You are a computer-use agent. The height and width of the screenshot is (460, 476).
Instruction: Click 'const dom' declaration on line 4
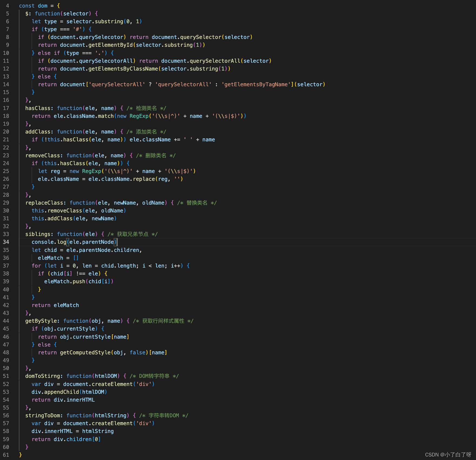coord(33,6)
